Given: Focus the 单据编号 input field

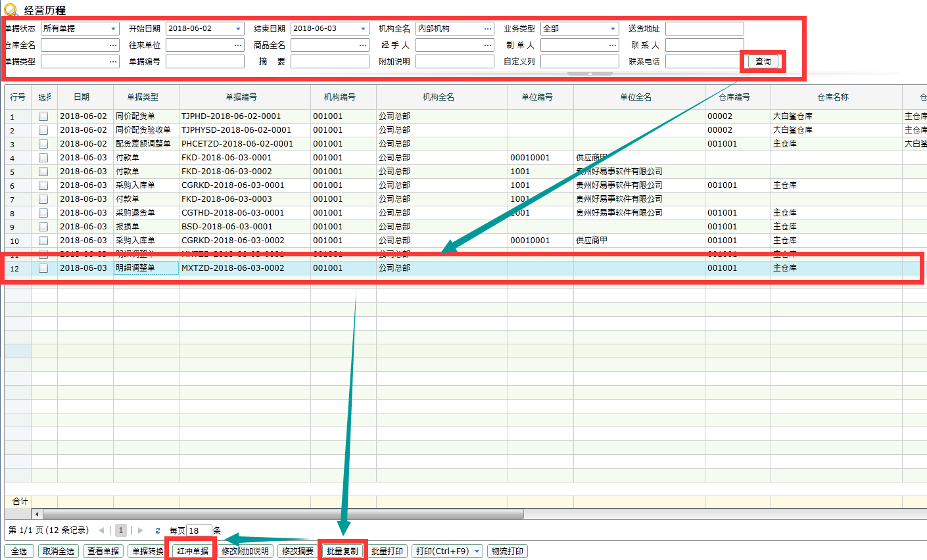Looking at the screenshot, I should [205, 62].
